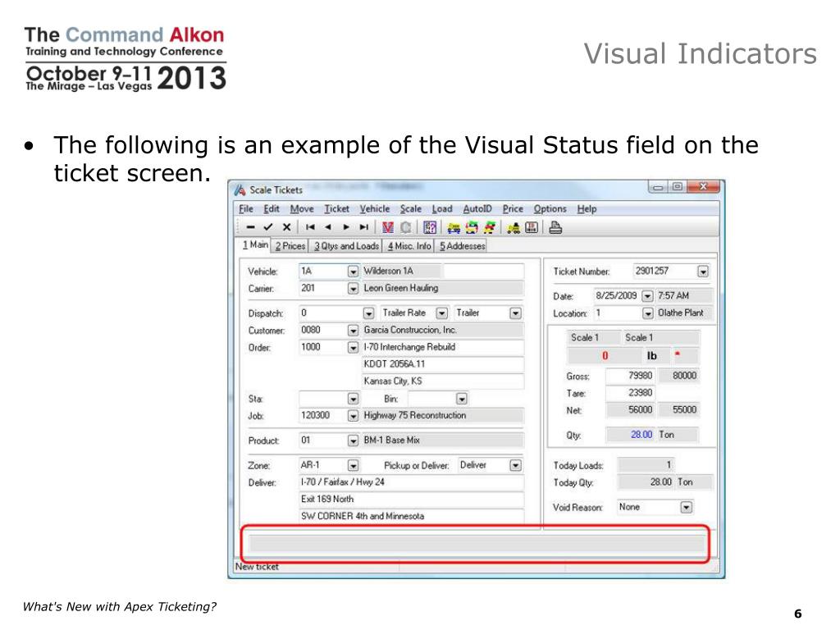Click the blue grid question-mark toolbar icon

430,228
